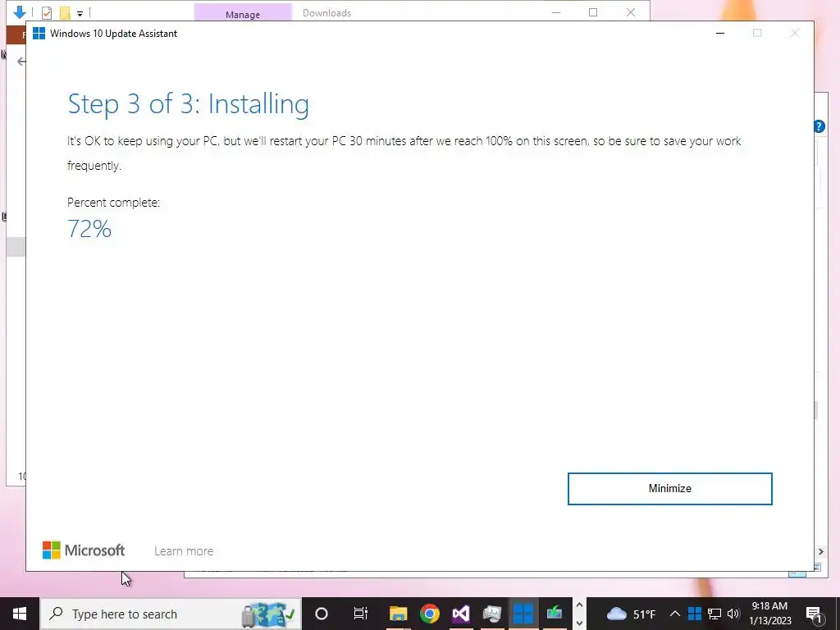840x630 pixels.
Task: Maximize the Downloads File Explorer window
Action: tap(593, 12)
